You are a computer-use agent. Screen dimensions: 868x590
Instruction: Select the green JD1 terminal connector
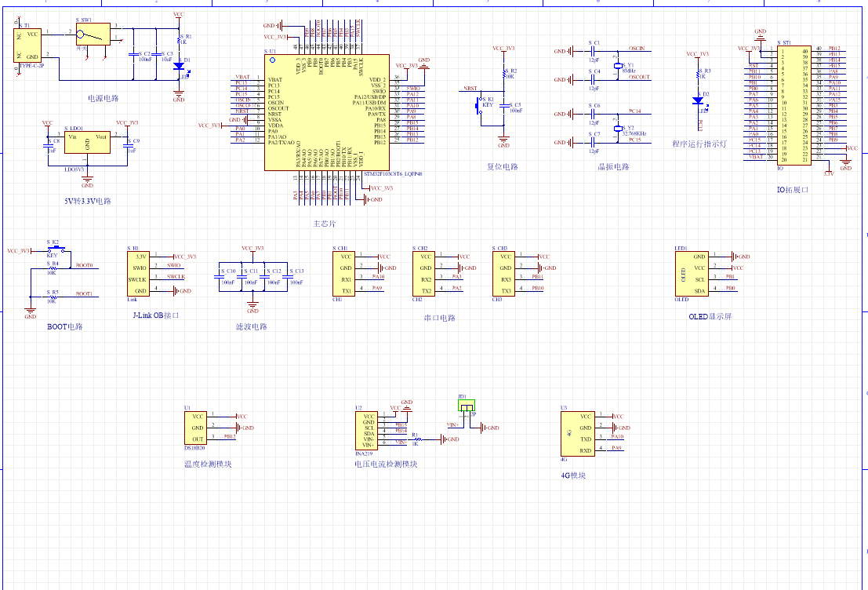point(466,405)
